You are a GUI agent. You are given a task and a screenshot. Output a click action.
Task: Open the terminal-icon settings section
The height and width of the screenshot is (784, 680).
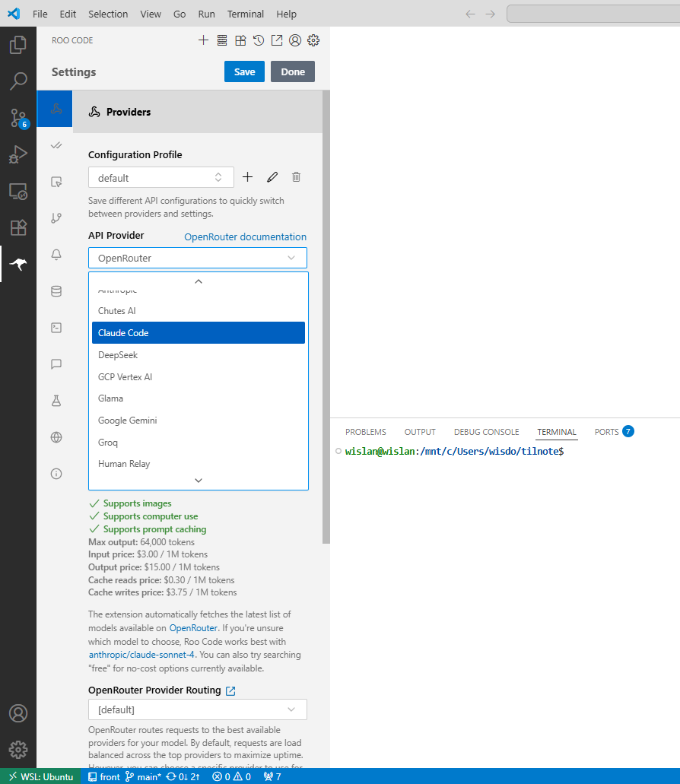[x=56, y=328]
